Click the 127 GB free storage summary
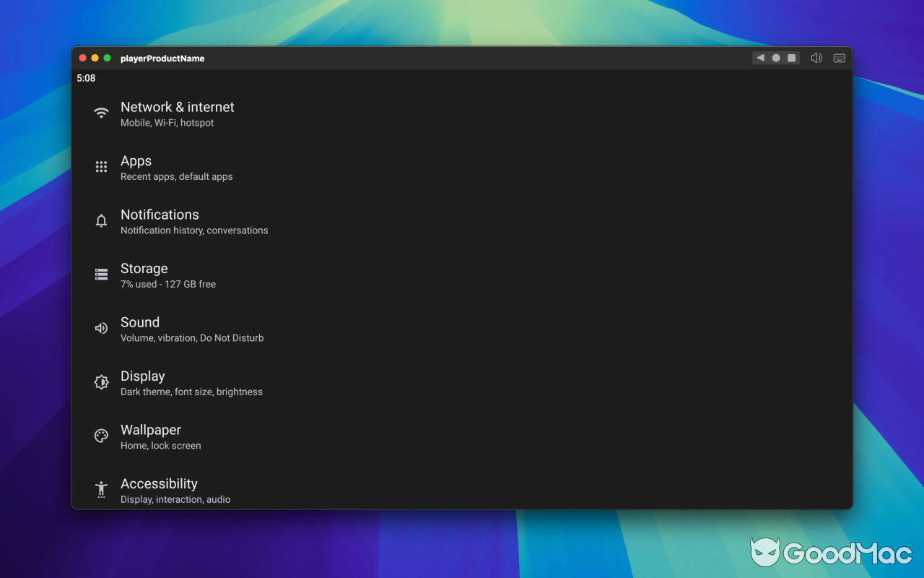Image resolution: width=924 pixels, height=578 pixels. point(168,284)
